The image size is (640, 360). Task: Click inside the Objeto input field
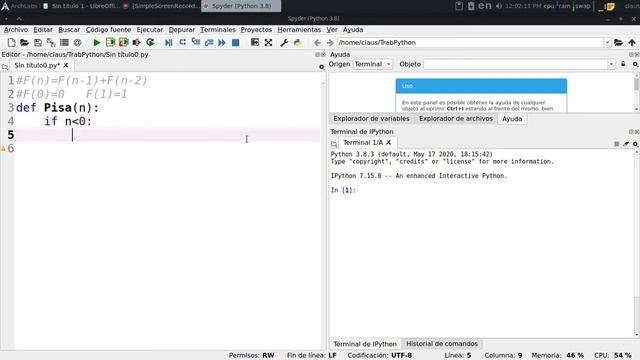pos(516,64)
